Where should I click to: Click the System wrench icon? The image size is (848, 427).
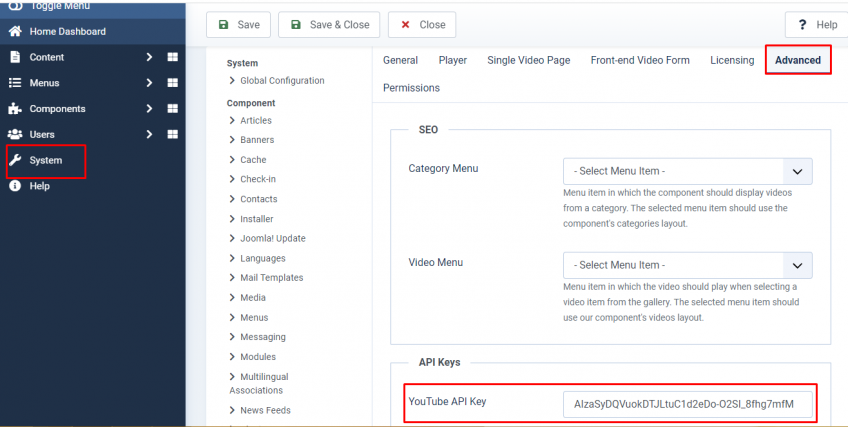(x=15, y=160)
